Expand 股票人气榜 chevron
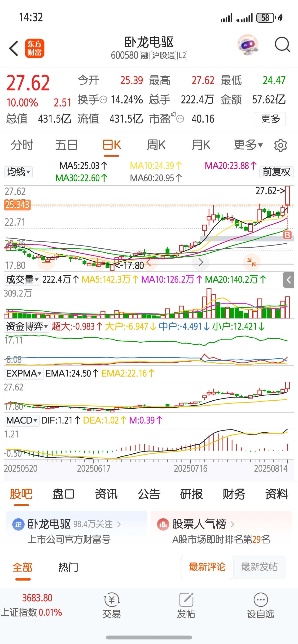The image size is (298, 644). 232,524
